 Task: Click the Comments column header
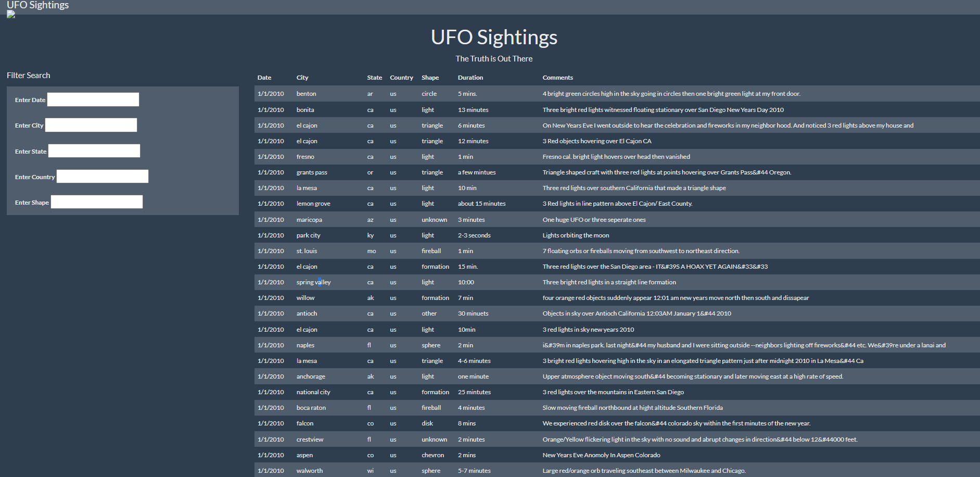pyautogui.click(x=557, y=77)
